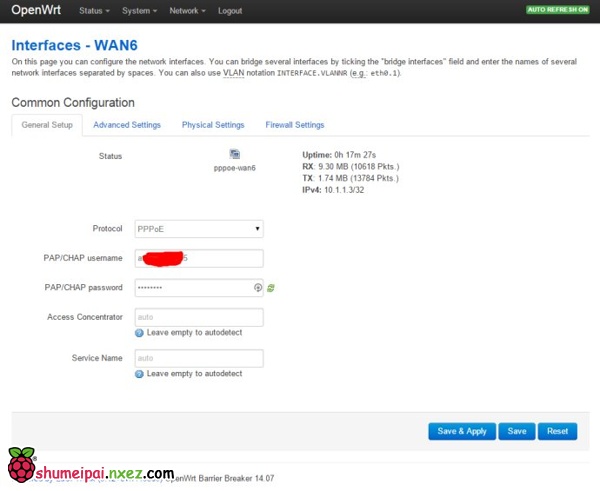Open the Physical Settings tab

[213, 125]
